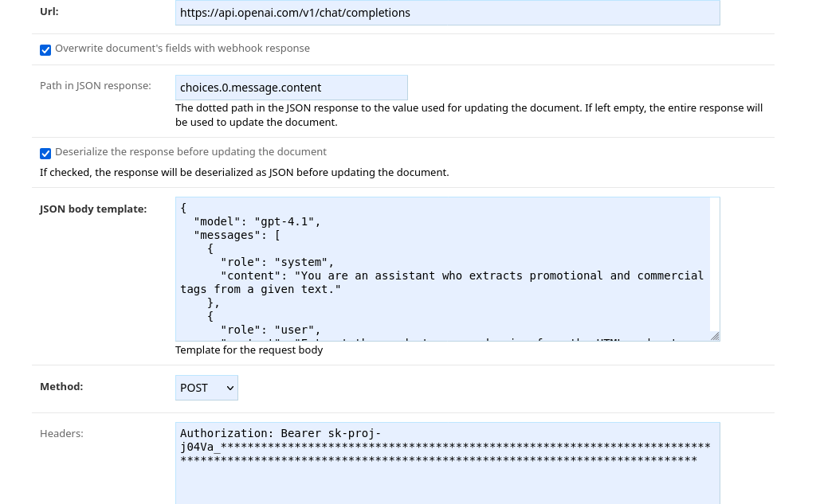Click the 'Path in JSON response:' label

pos(96,86)
